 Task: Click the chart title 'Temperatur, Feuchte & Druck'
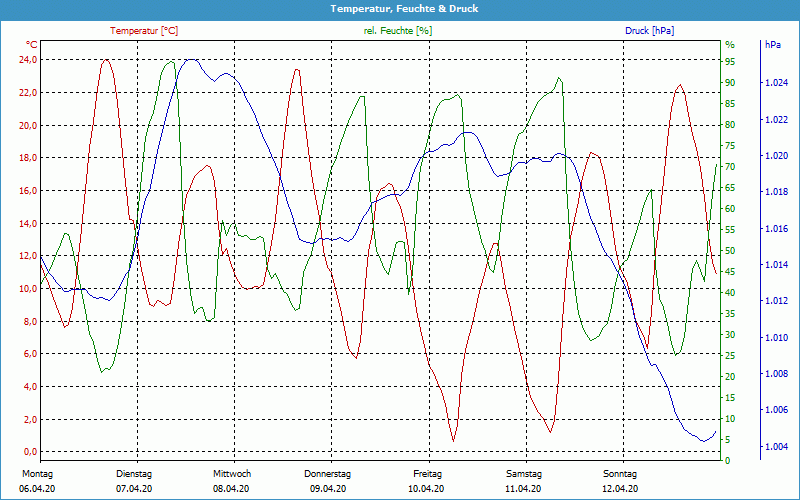pyautogui.click(x=399, y=8)
